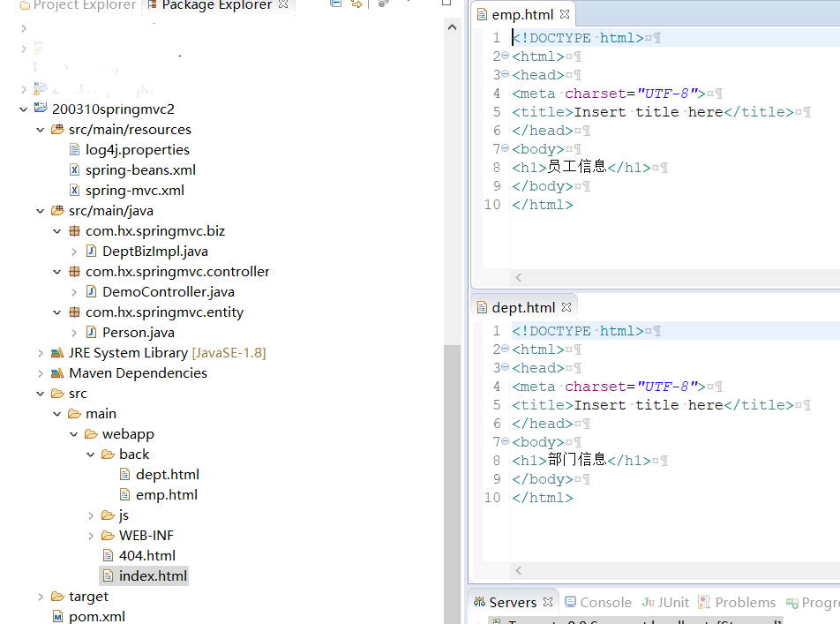Expand the Person.java node

coord(74,333)
